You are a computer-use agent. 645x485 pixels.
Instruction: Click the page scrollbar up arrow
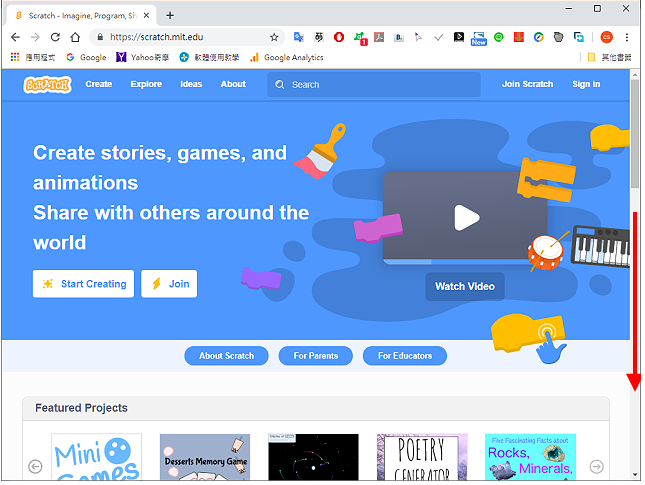pos(635,75)
